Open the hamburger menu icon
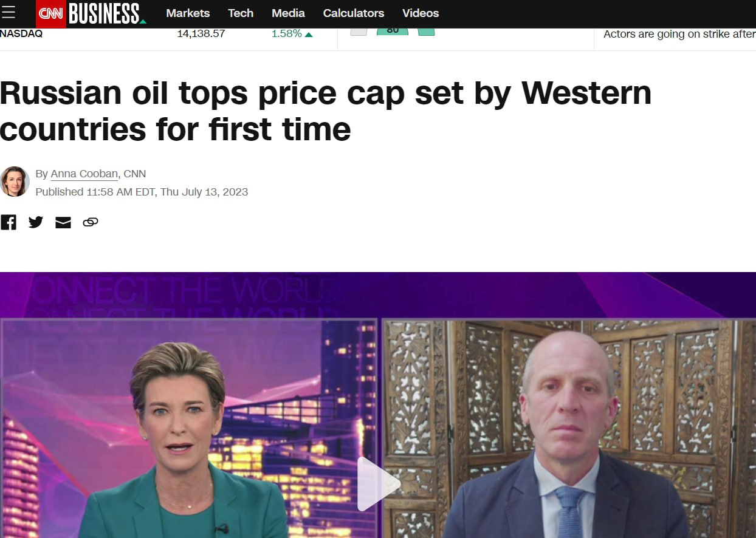The image size is (756, 538). pos(9,13)
